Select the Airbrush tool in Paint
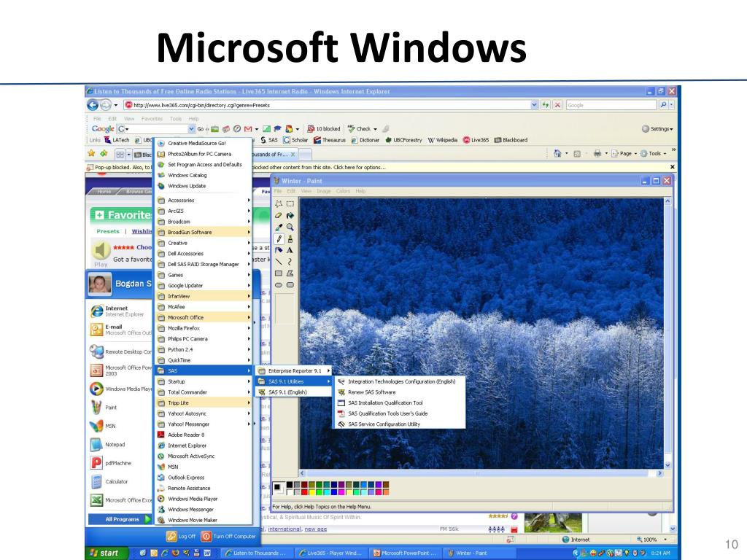This screenshot has height=560, width=747. (x=279, y=250)
